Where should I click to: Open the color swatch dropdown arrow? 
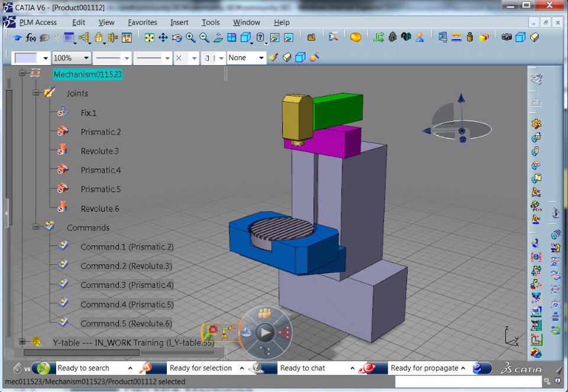pyautogui.click(x=46, y=58)
